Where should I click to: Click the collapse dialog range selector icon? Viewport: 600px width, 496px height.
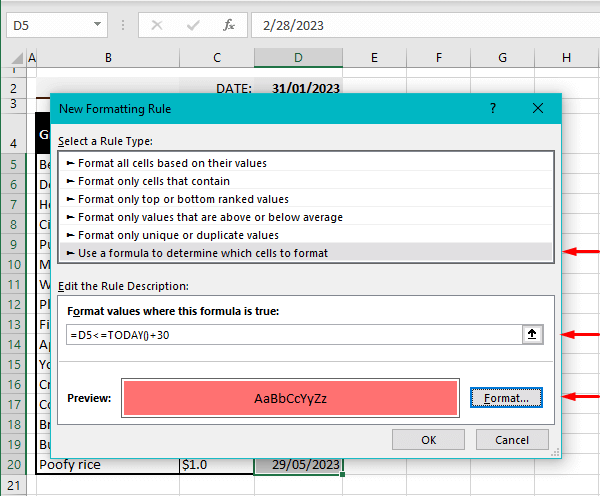click(x=533, y=335)
